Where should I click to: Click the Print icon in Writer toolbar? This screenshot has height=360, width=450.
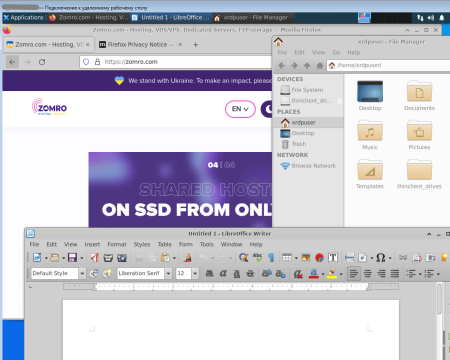tap(108, 257)
